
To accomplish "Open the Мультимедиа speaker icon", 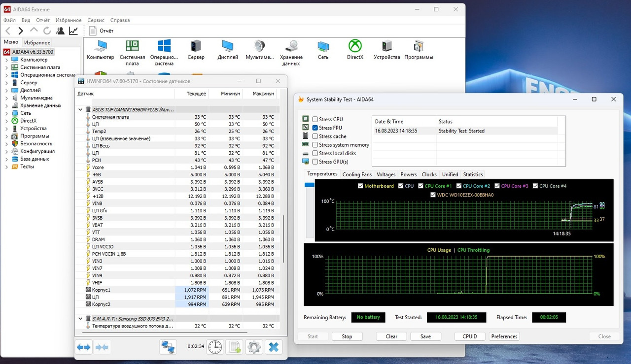I will pos(259,49).
